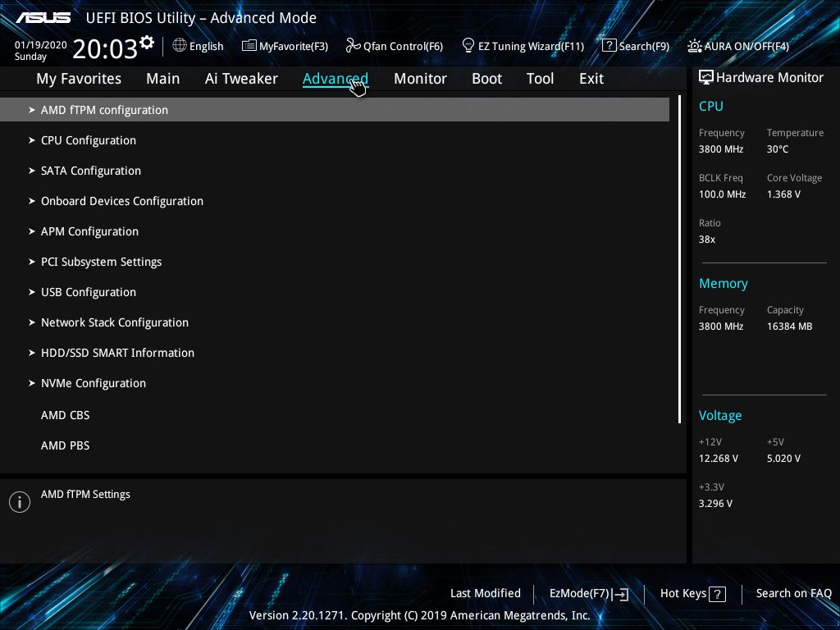Expand arrow for PCI Subsystem Settings
This screenshot has height=630, width=840.
[x=32, y=262]
